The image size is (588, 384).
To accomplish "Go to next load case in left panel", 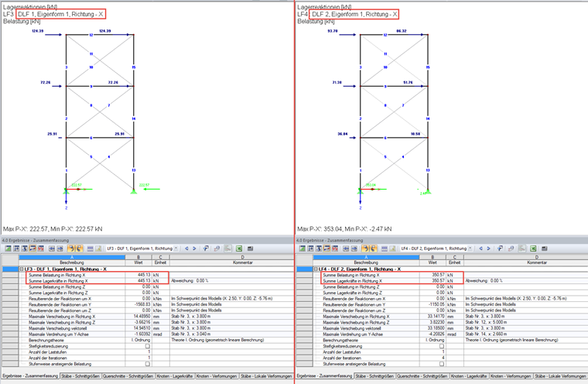I will point(194,249).
